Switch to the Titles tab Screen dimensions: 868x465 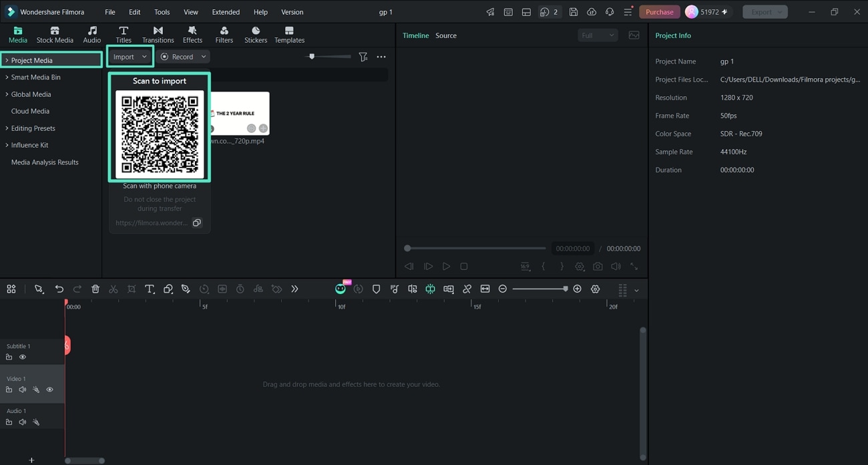tap(124, 35)
